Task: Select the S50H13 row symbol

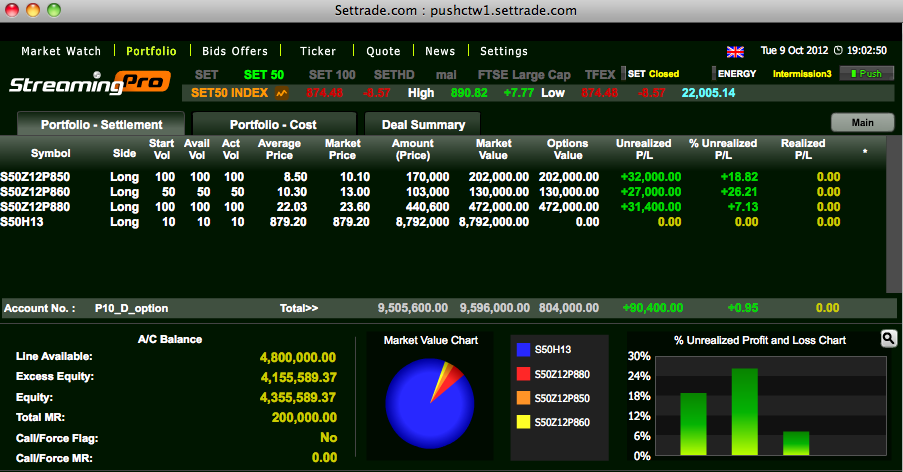Action: click(x=22, y=222)
